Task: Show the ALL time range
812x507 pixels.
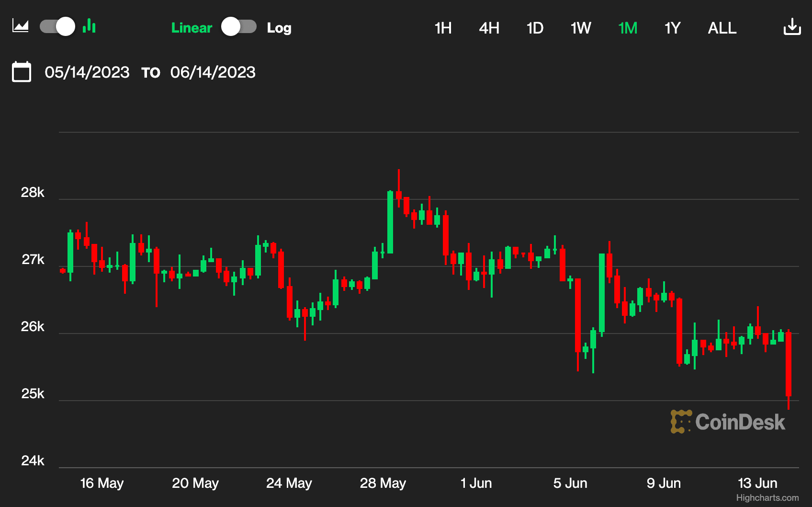Action: tap(722, 28)
